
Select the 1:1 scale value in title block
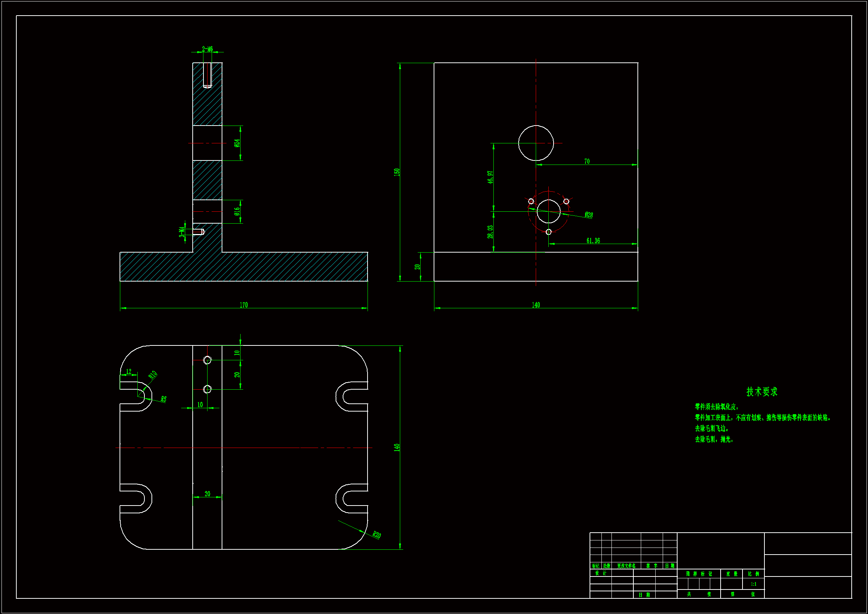[x=753, y=584]
